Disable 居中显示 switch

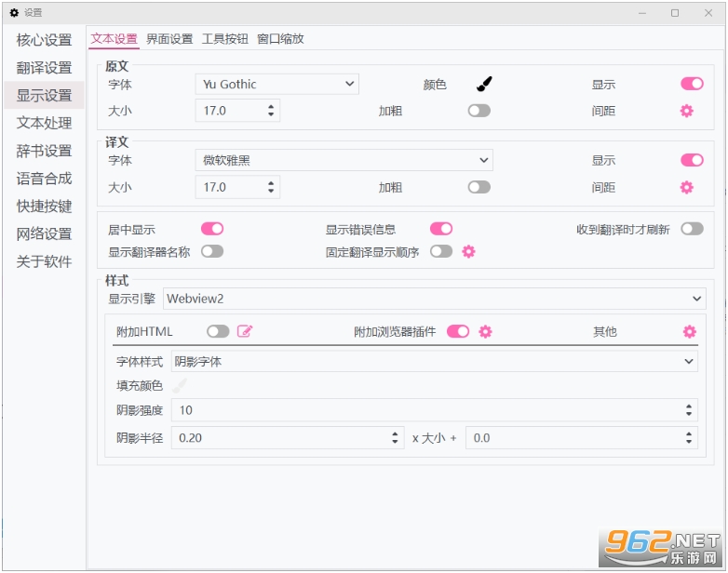pos(212,229)
